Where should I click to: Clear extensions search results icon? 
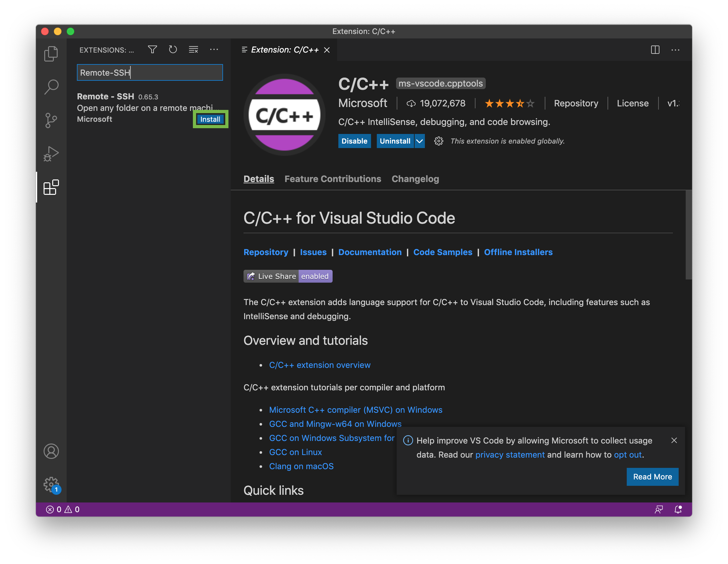pos(193,50)
